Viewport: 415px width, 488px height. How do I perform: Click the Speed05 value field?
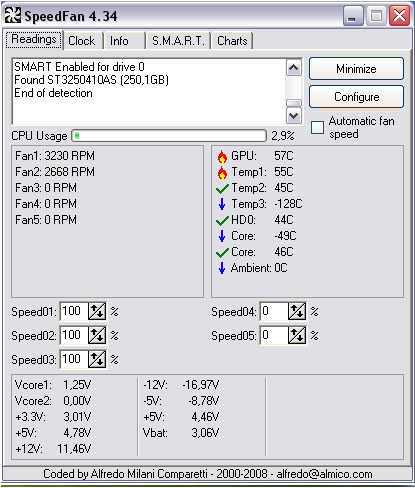point(274,335)
